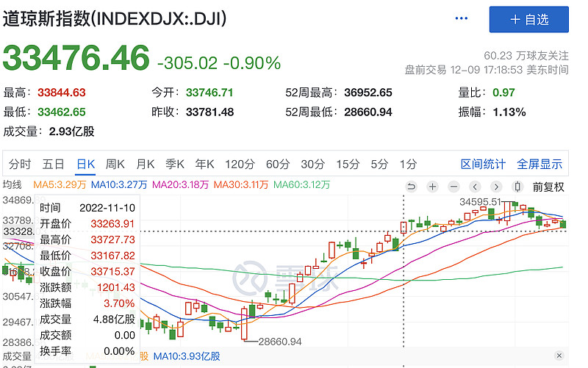Viewport: 588px width, 368px height.
Task: Open 全屏显示 fullscreen chart link
Action: coord(539,164)
